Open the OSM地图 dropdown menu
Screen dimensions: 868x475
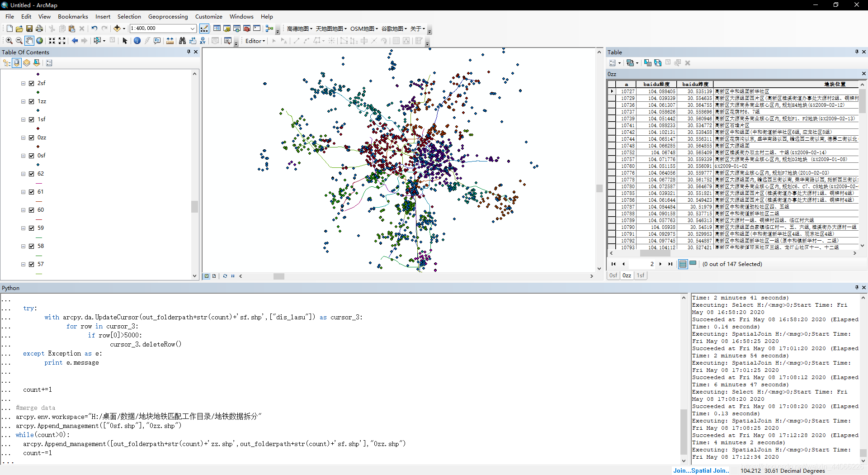coord(364,28)
